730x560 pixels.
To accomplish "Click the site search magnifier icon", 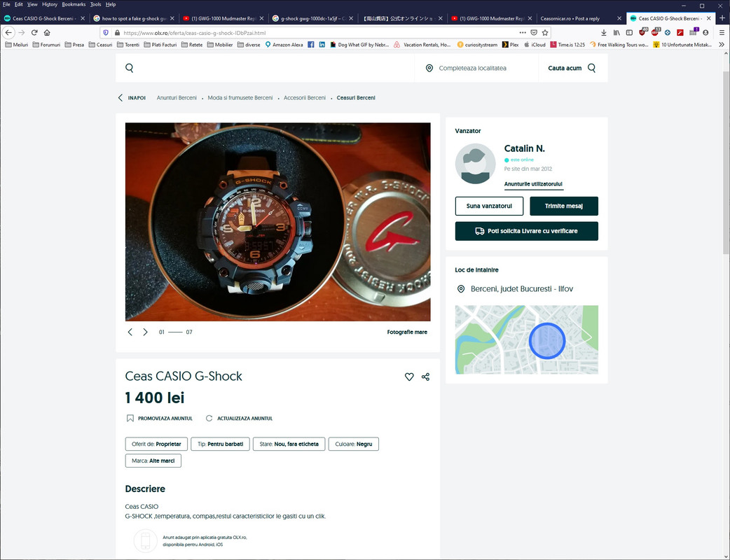I will tap(130, 68).
